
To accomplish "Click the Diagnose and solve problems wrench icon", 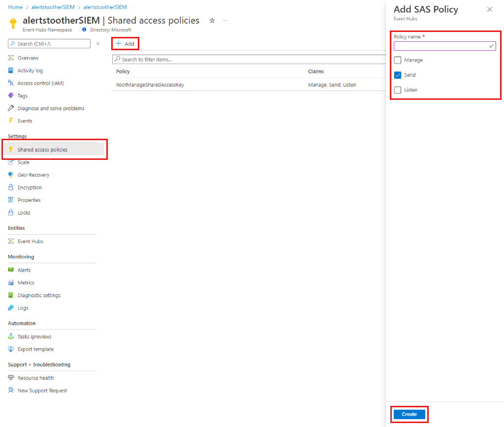I will coord(11,108).
